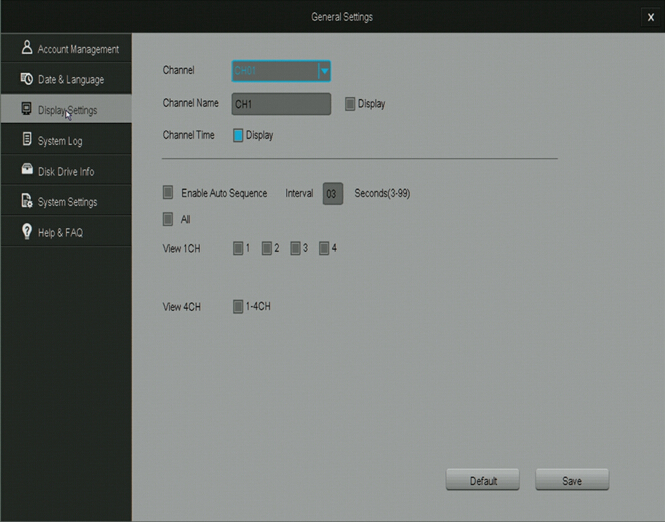Click the Help & FAQ lightbulb icon
The height and width of the screenshot is (522, 665).
point(27,231)
